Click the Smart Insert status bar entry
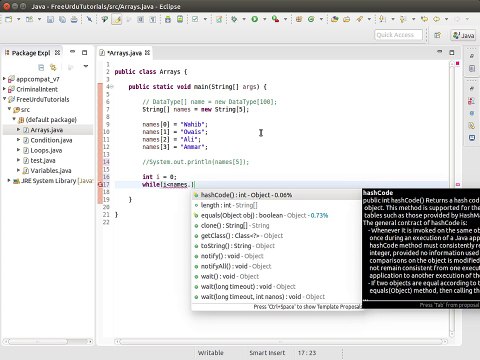 coord(267,353)
